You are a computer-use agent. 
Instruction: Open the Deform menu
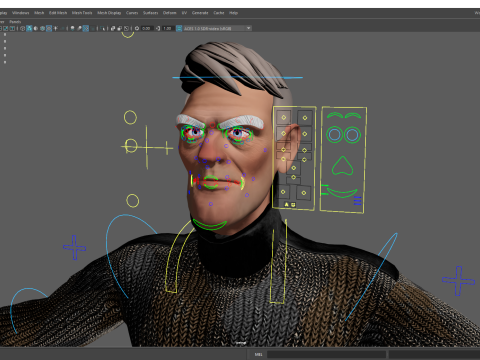click(170, 13)
